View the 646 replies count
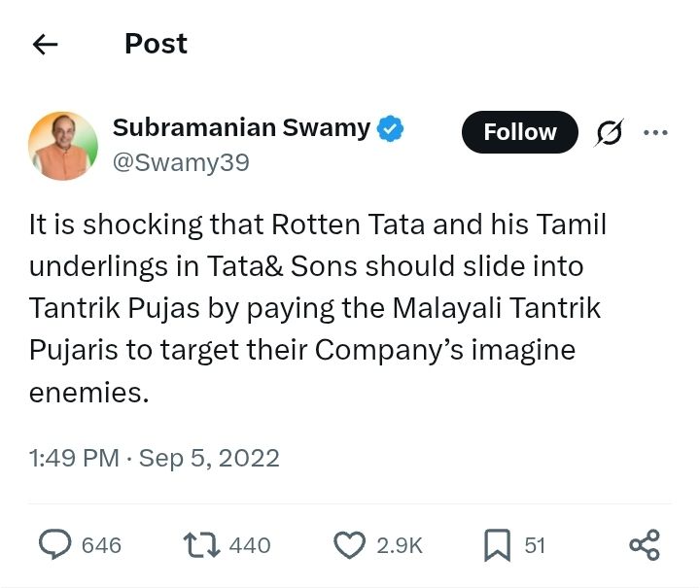 click(x=101, y=545)
